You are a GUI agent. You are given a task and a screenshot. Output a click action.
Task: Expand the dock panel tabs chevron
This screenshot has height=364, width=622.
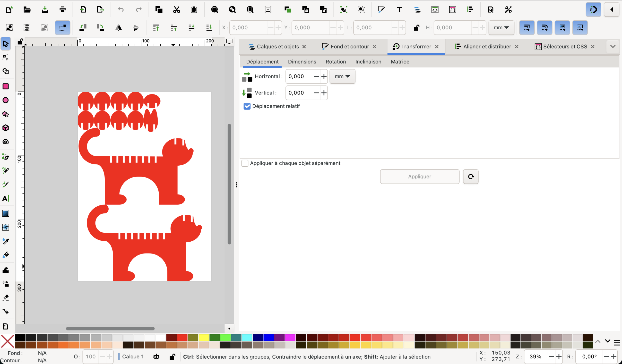(x=613, y=46)
